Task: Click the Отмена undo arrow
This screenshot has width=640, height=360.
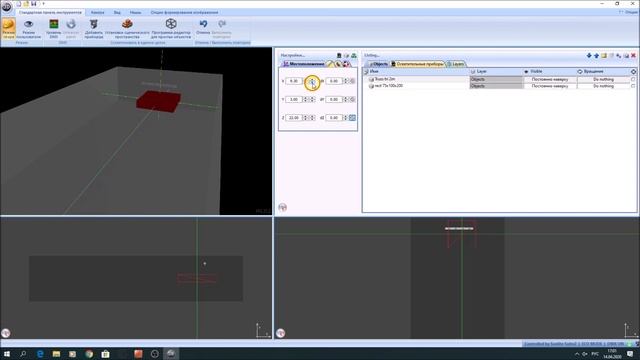Action: click(x=203, y=27)
